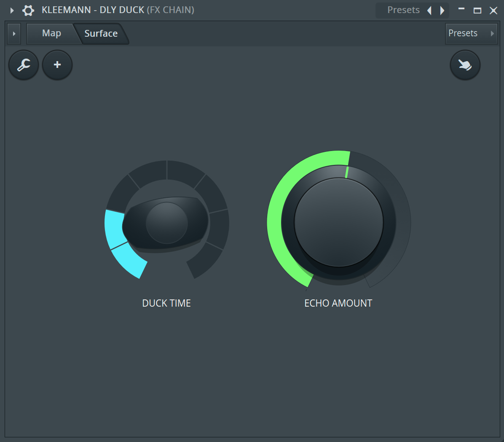This screenshot has width=504, height=442.
Task: Minimize the DLY DUCK plugin window
Action: point(461,10)
